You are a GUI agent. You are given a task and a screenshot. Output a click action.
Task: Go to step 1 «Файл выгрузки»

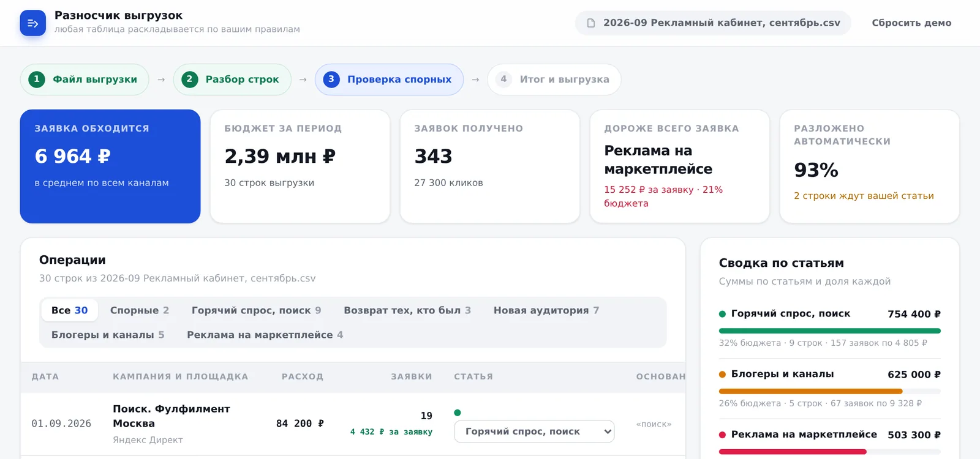tap(85, 80)
